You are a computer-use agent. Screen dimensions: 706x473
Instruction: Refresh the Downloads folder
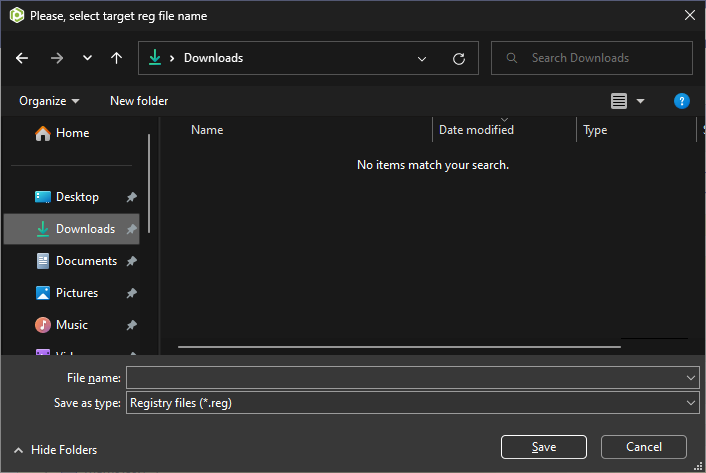pyautogui.click(x=459, y=59)
